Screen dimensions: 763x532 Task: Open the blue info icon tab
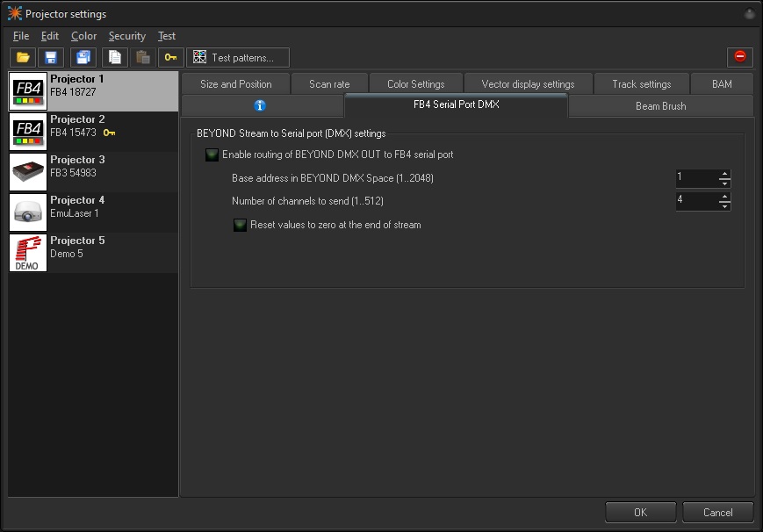pos(260,106)
